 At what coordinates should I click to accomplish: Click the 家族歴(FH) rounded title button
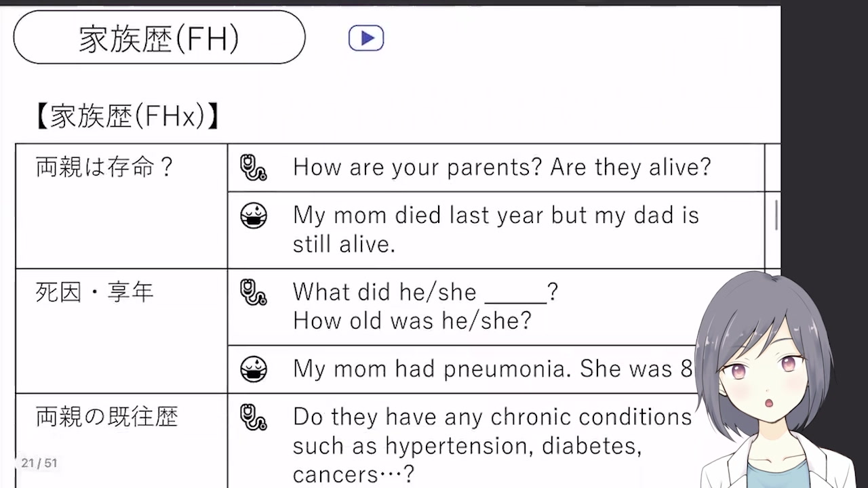click(159, 38)
